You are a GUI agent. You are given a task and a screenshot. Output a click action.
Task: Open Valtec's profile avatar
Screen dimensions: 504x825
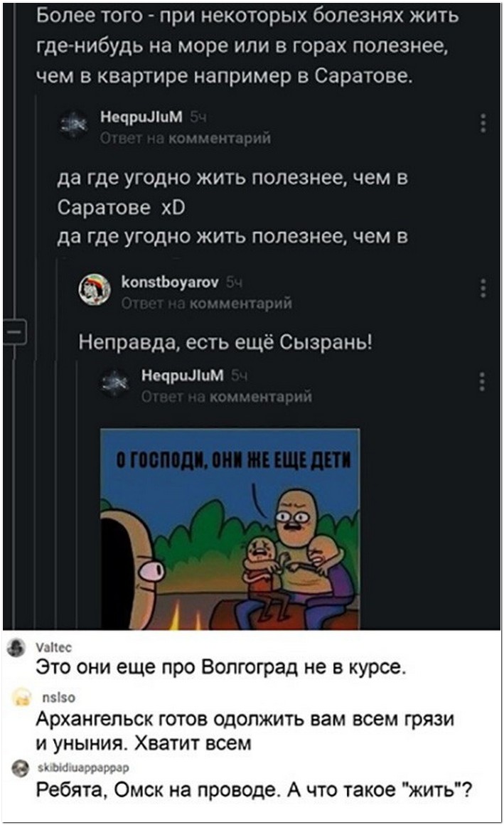pyautogui.click(x=16, y=648)
